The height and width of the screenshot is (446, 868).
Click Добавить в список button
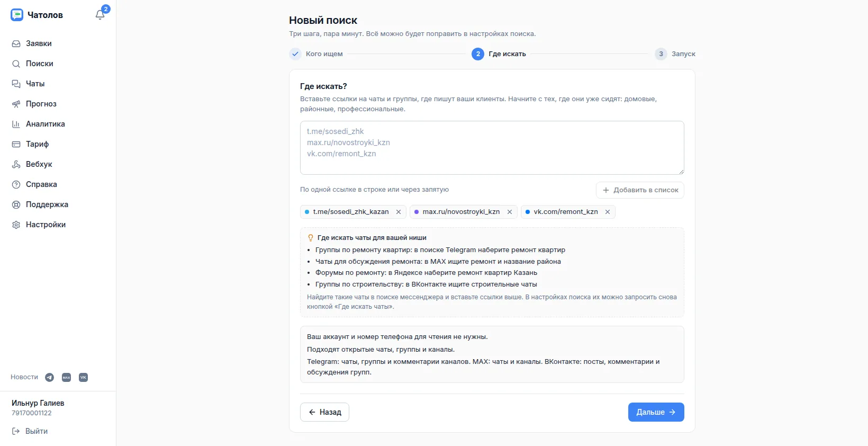(x=640, y=190)
